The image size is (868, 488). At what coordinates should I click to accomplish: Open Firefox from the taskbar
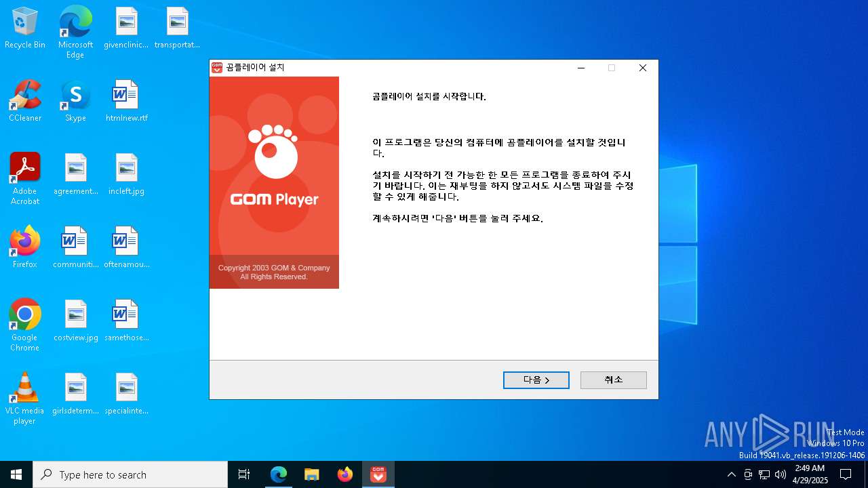(345, 474)
